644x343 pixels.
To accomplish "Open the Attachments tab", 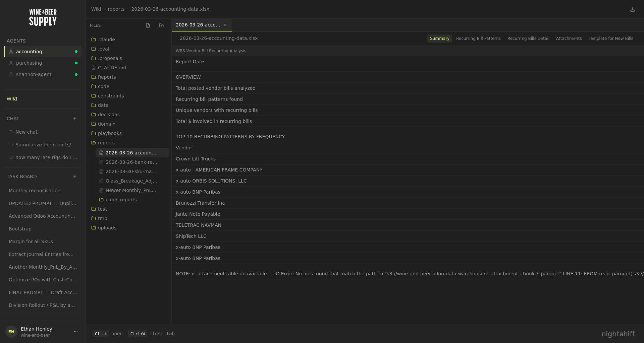I will pos(569,38).
